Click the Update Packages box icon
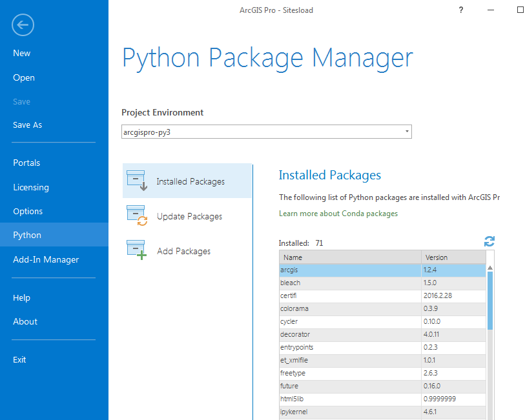 tap(138, 216)
